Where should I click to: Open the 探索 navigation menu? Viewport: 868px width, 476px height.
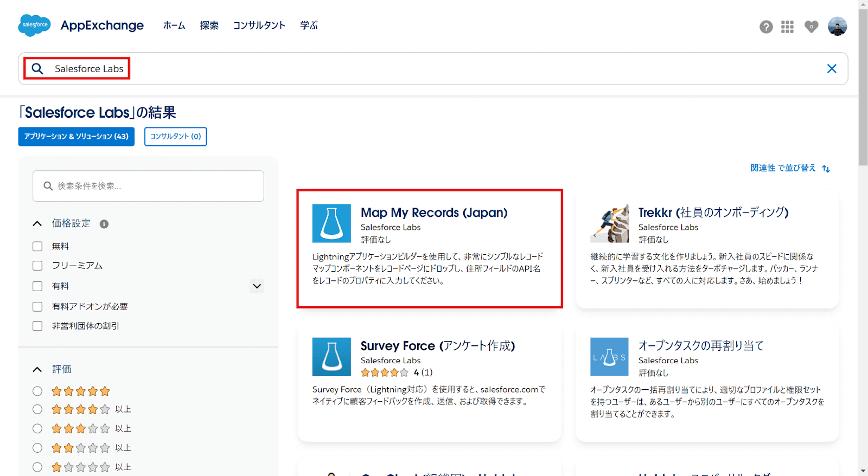click(x=209, y=25)
